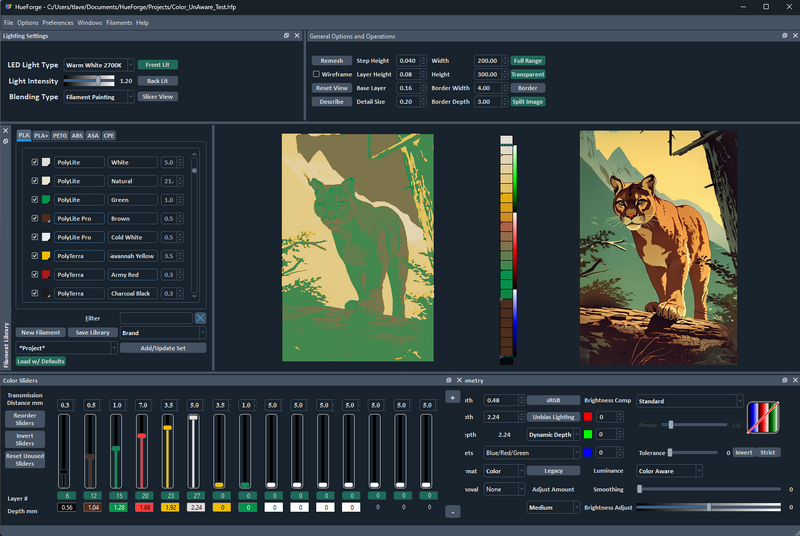
Task: Uncheck the Charcoal Black filament checkbox
Action: 35,293
